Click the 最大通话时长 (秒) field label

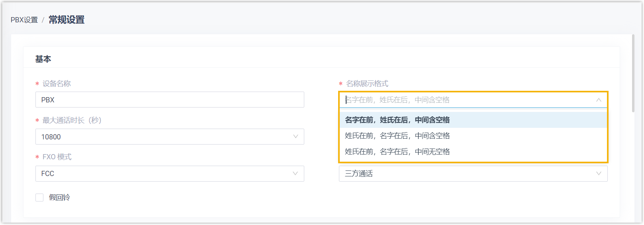pyautogui.click(x=72, y=120)
